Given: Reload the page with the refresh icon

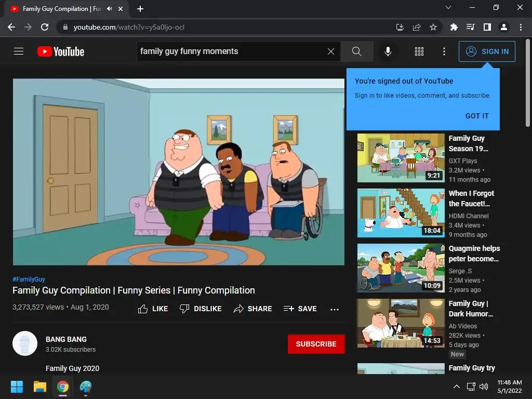Looking at the screenshot, I should (45, 27).
